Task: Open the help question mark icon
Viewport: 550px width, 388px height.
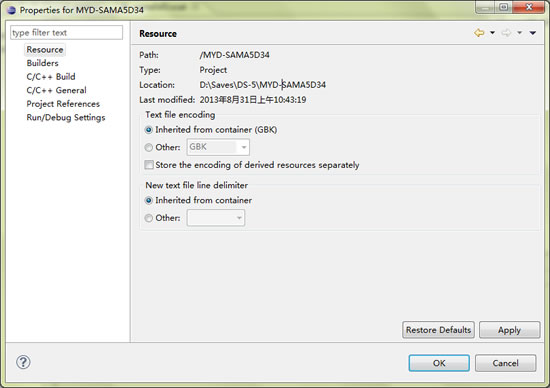Action: coord(23,362)
